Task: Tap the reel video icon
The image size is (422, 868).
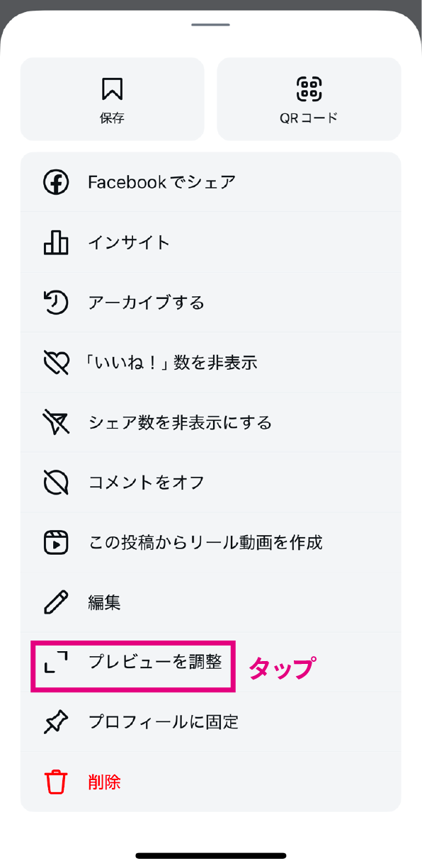Action: click(56, 543)
